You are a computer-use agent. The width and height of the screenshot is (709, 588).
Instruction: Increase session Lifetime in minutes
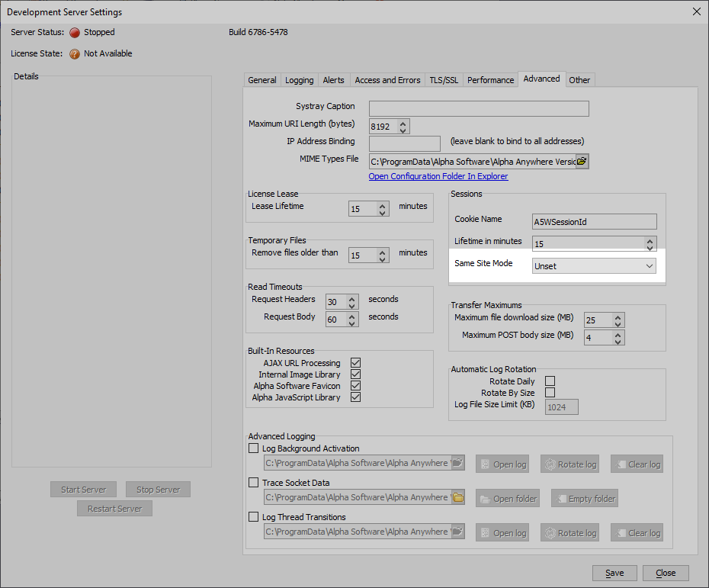tap(650, 241)
